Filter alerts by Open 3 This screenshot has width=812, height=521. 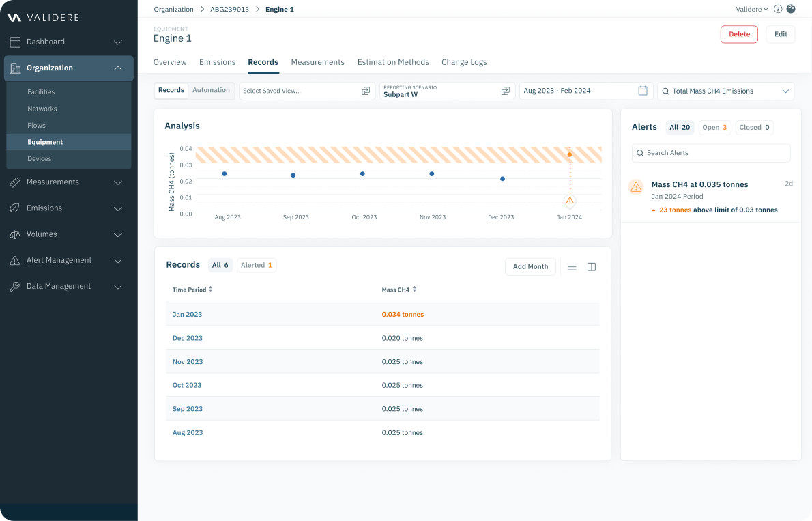pos(714,128)
